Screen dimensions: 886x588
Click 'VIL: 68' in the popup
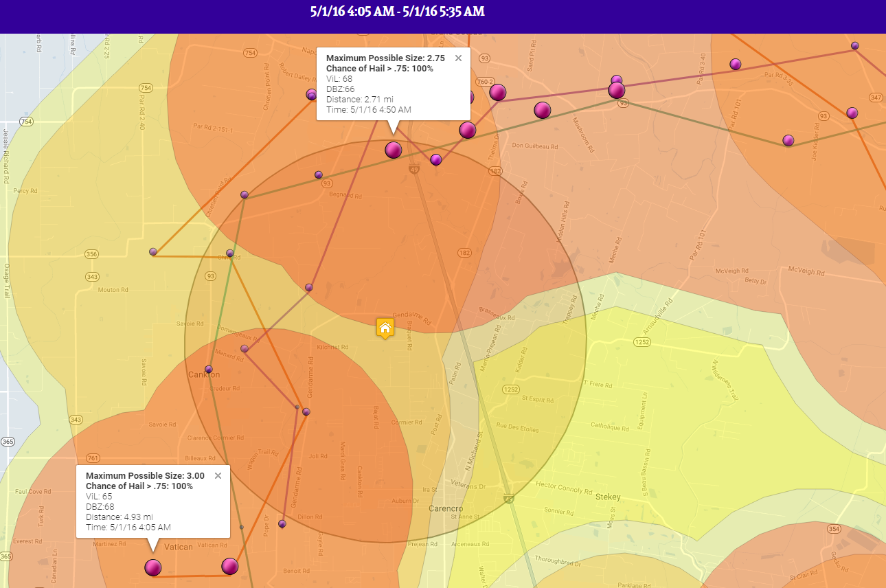click(339, 79)
